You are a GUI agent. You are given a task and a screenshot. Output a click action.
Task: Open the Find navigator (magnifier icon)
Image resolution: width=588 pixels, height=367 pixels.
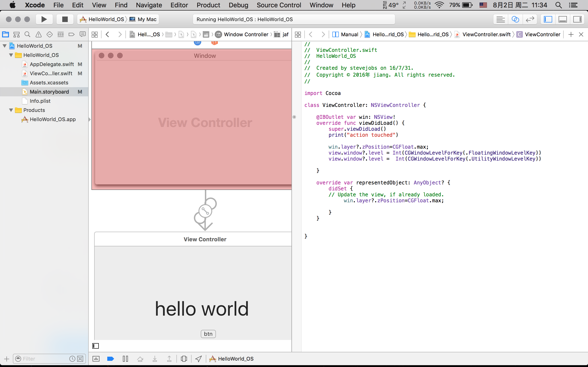pyautogui.click(x=28, y=34)
